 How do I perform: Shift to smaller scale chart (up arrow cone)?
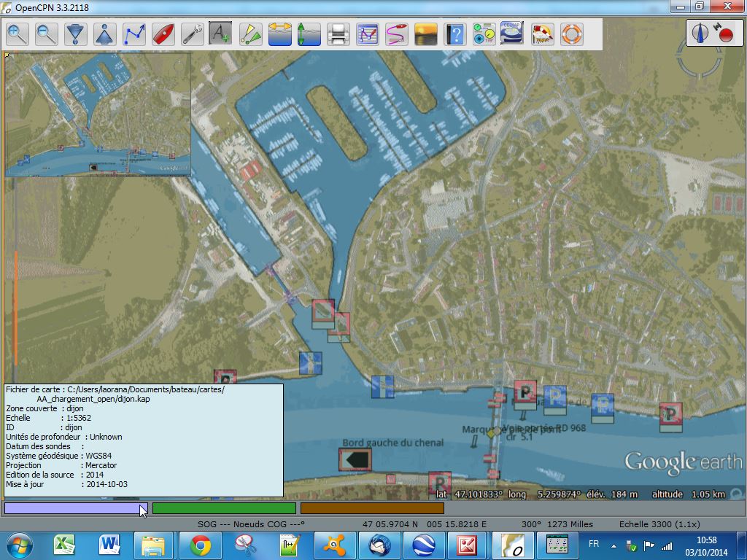click(105, 34)
